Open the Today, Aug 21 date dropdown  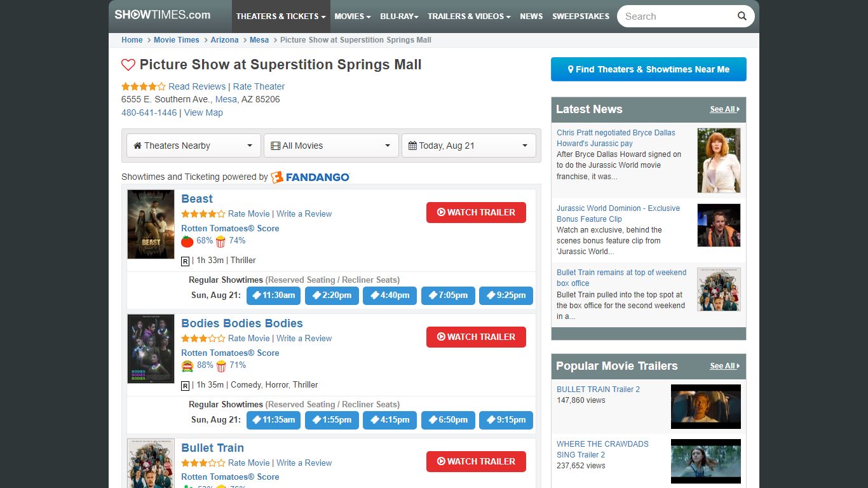pyautogui.click(x=468, y=146)
